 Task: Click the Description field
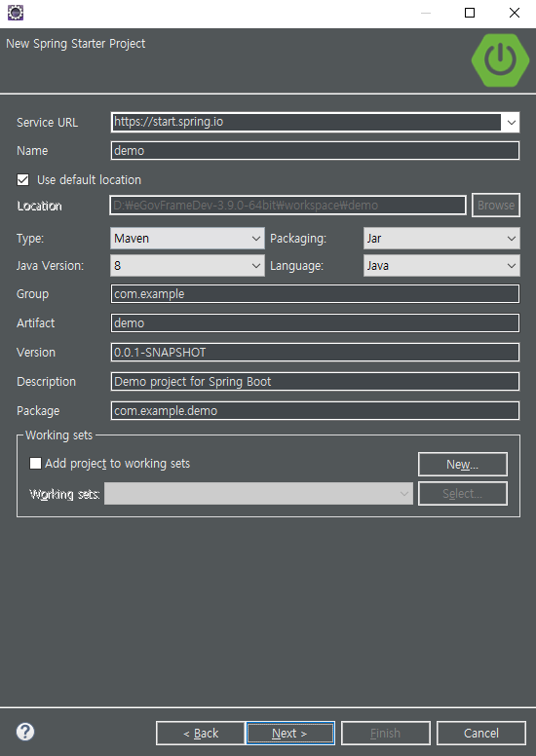click(315, 382)
